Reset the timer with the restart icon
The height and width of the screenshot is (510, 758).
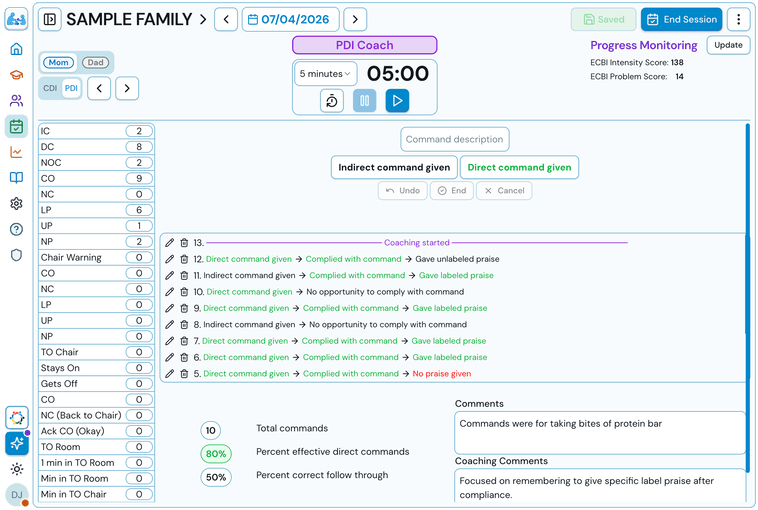pyautogui.click(x=332, y=101)
